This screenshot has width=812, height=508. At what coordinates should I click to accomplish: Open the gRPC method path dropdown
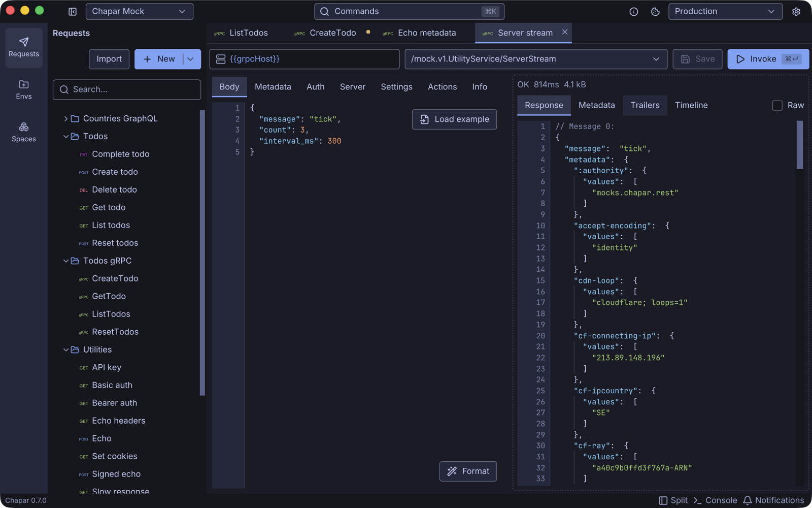pyautogui.click(x=536, y=59)
